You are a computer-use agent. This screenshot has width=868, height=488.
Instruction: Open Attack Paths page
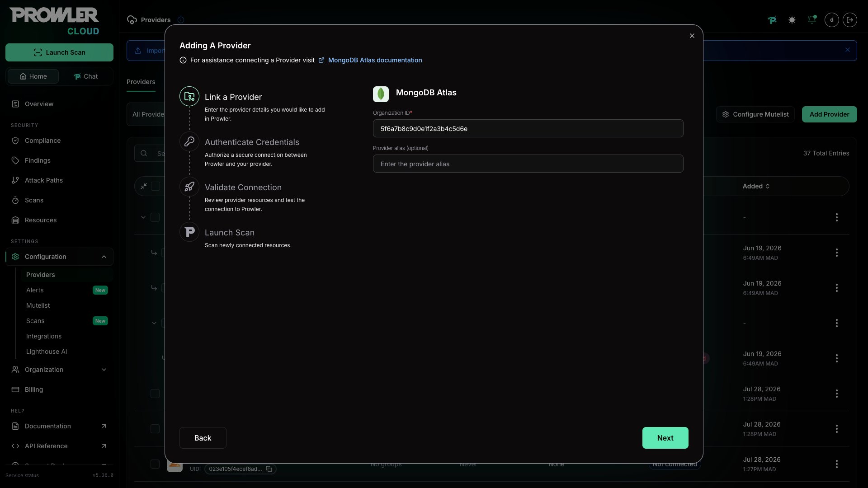click(x=59, y=180)
